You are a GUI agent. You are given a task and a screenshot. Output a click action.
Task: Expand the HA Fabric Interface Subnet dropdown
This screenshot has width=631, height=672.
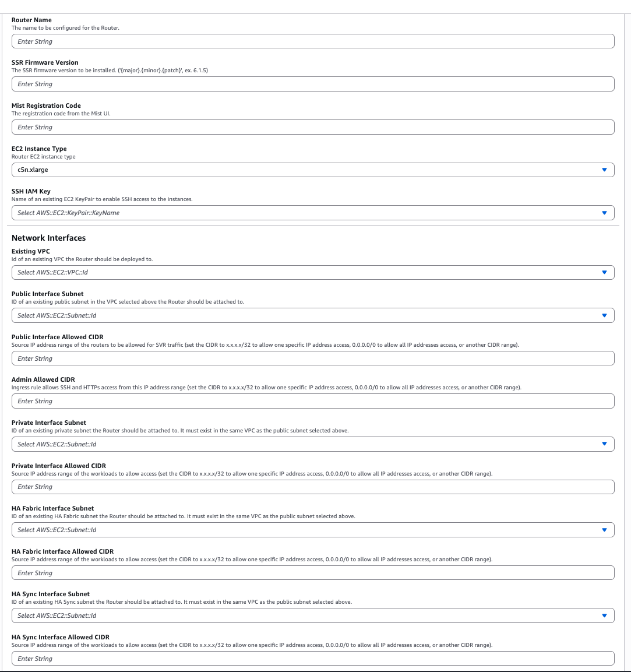(313, 530)
